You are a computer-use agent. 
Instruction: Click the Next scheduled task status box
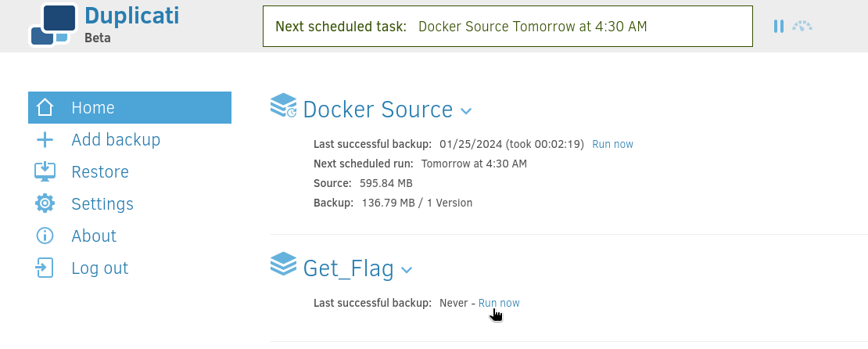point(508,26)
